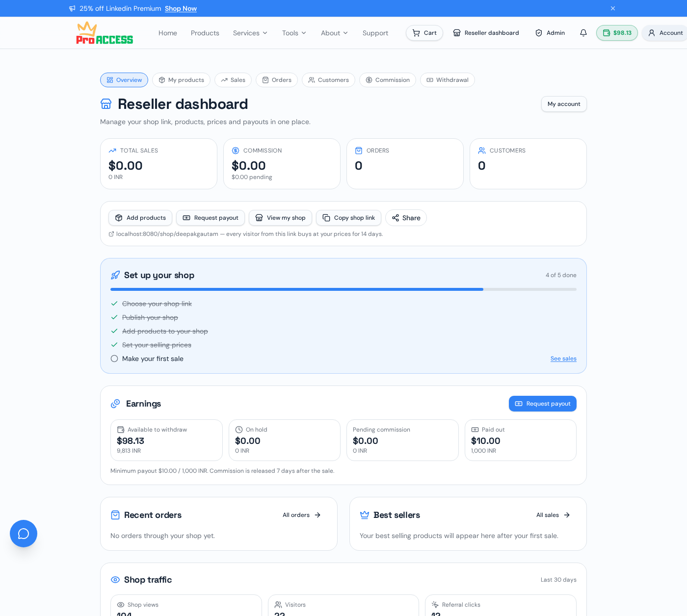The width and height of the screenshot is (687, 616).
Task: Switch to the Sales tab
Action: tap(233, 80)
